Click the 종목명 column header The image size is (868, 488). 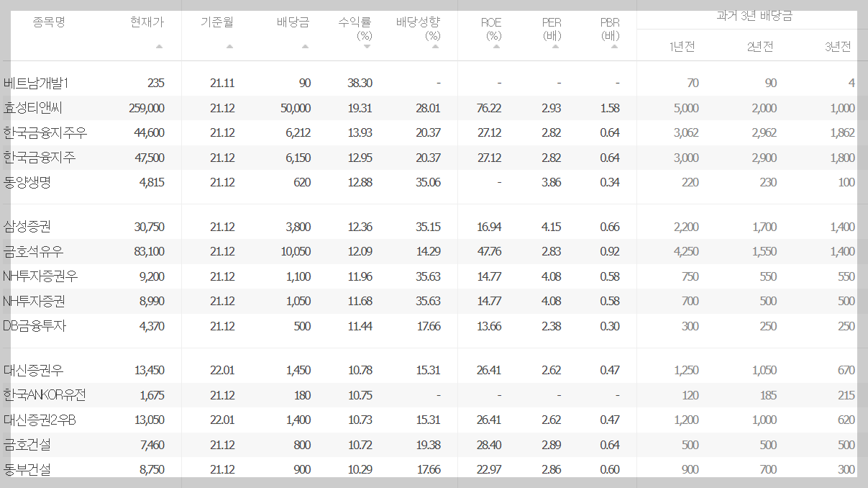tap(49, 22)
